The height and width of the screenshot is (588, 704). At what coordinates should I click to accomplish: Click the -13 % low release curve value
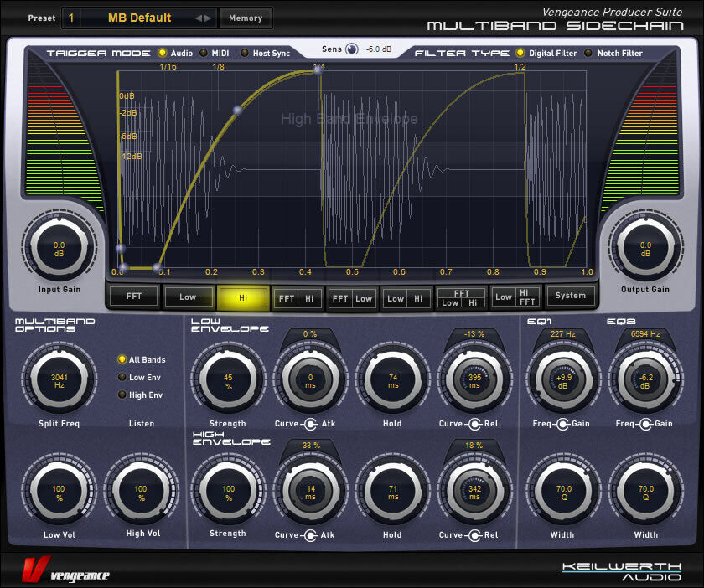tap(474, 334)
